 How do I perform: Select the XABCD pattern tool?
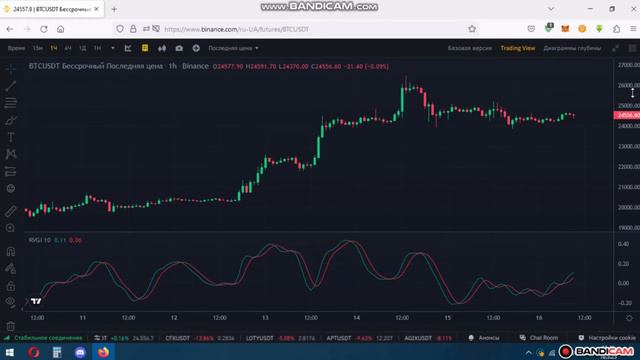pos(11,154)
